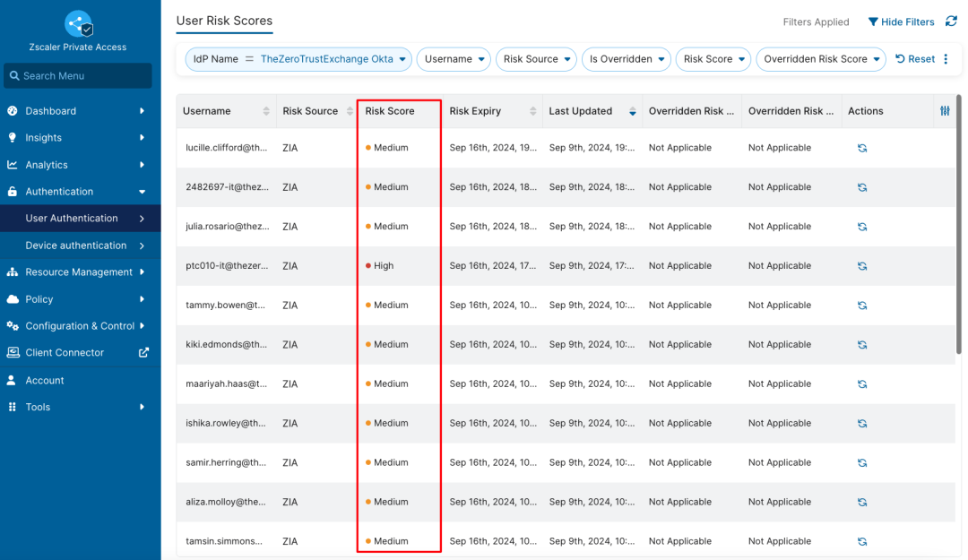Sort by the Last Updated column arrow
Viewport: 968px width, 560px height.
coord(633,111)
